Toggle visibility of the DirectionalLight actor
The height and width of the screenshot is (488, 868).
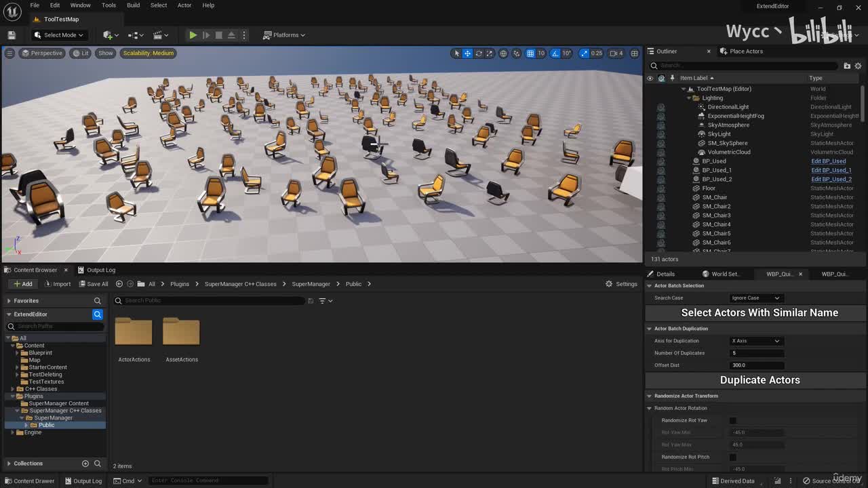650,107
